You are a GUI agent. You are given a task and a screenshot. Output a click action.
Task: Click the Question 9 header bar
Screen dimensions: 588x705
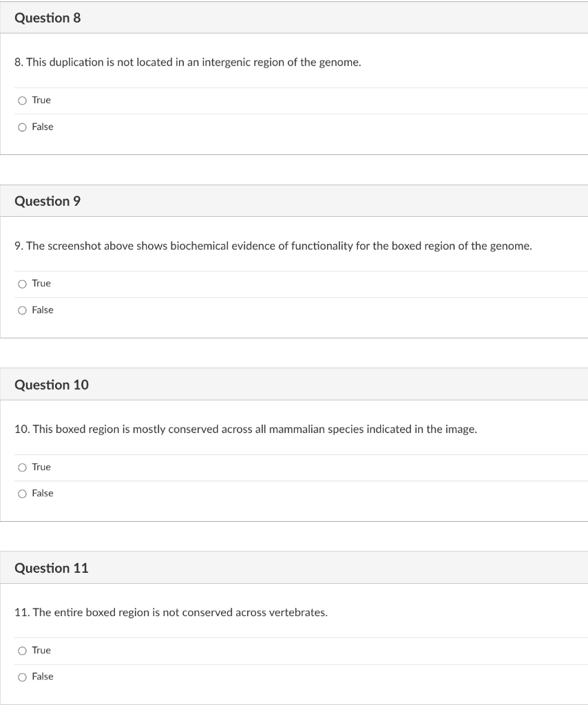294,201
